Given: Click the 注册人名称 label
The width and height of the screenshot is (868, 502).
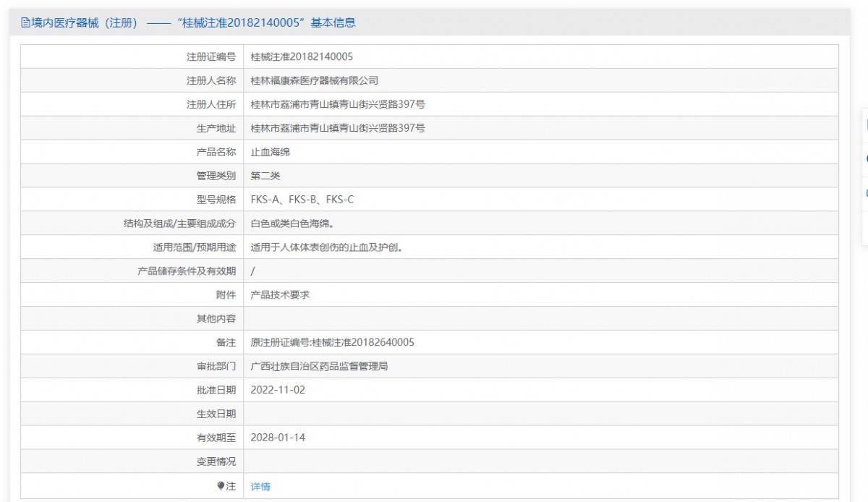Looking at the screenshot, I should (211, 80).
